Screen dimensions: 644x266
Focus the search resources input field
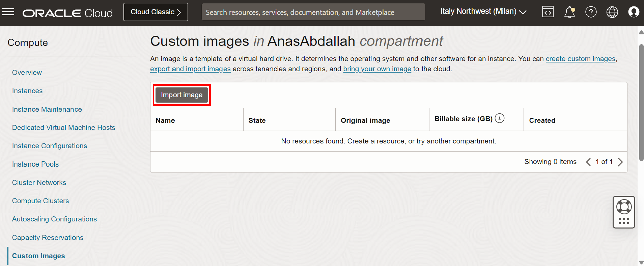[x=313, y=12]
